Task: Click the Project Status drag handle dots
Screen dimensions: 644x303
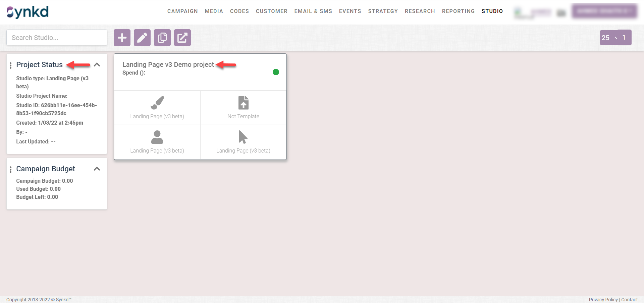Action: point(11,65)
